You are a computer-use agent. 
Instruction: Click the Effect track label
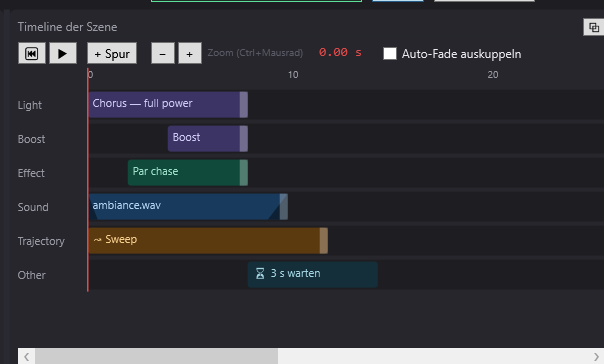(x=31, y=173)
